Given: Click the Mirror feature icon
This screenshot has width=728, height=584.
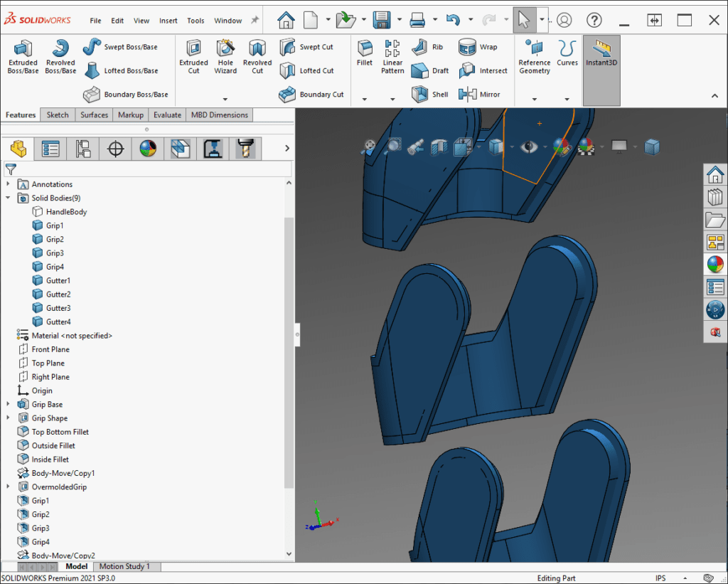Looking at the screenshot, I should pyautogui.click(x=475, y=94).
